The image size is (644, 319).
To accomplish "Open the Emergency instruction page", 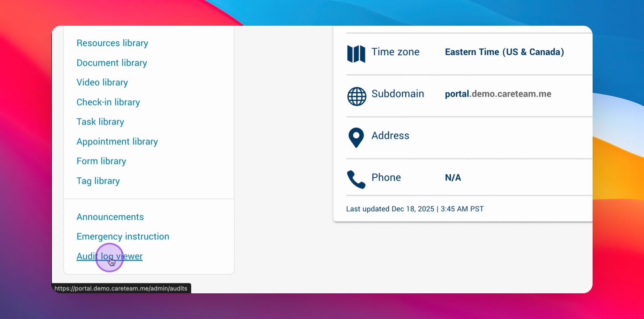I will coord(123,236).
